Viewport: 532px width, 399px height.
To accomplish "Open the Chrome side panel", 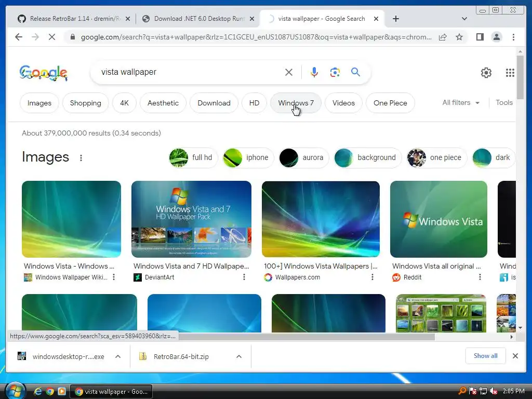I will point(480,37).
